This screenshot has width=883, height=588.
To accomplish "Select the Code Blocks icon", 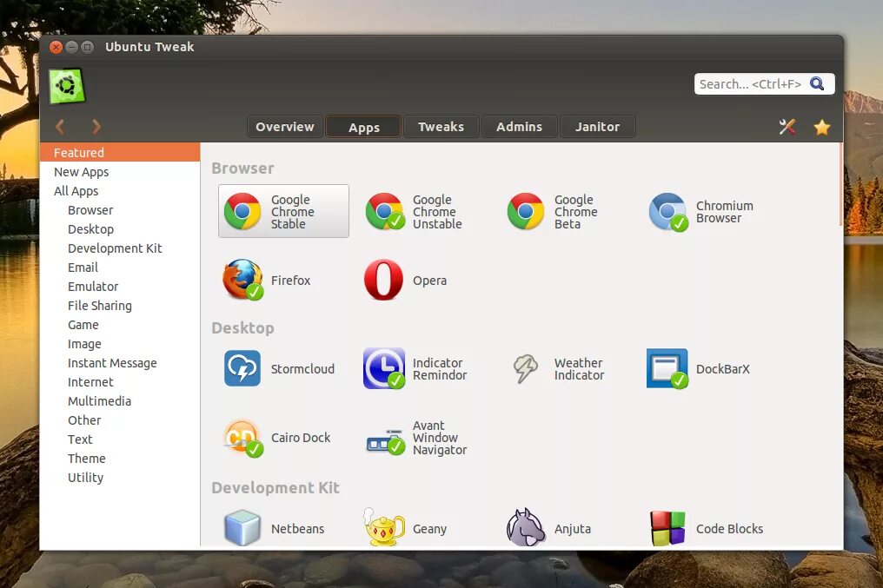I will (667, 528).
